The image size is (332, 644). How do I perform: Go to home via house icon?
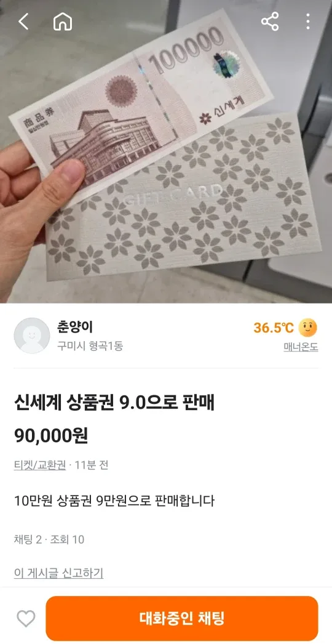(62, 22)
